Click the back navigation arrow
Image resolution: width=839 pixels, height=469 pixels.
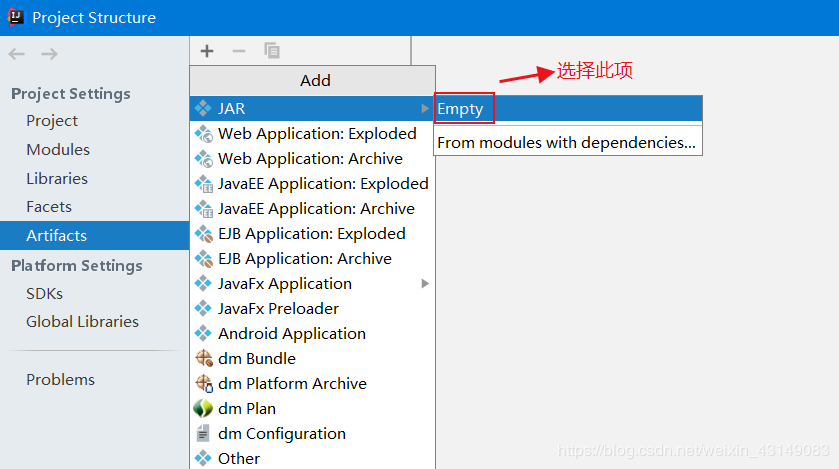point(16,54)
